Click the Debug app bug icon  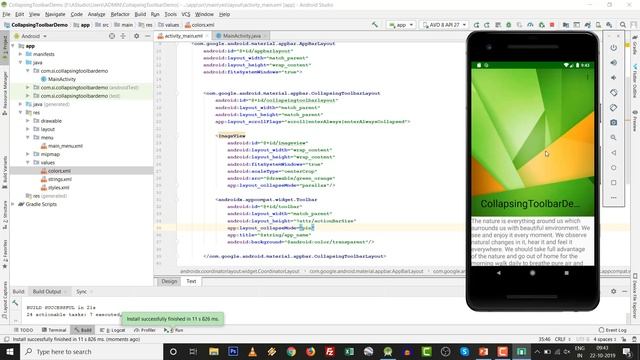pyautogui.click(x=509, y=25)
